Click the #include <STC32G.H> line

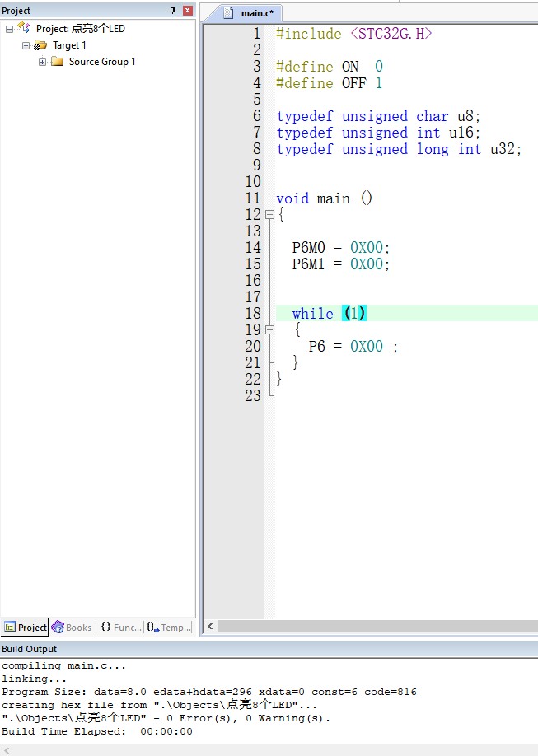pos(353,34)
